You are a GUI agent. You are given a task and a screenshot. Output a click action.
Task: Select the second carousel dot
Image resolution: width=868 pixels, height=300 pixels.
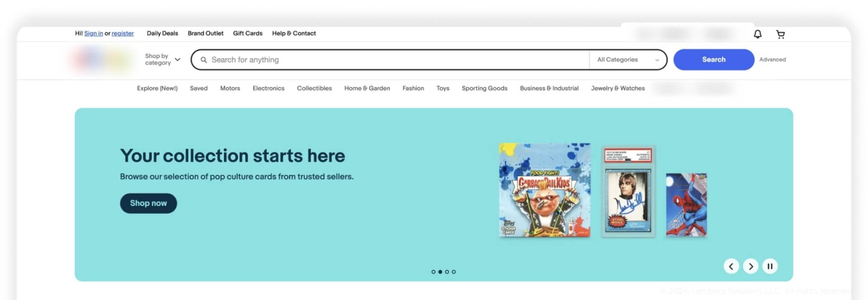point(440,272)
